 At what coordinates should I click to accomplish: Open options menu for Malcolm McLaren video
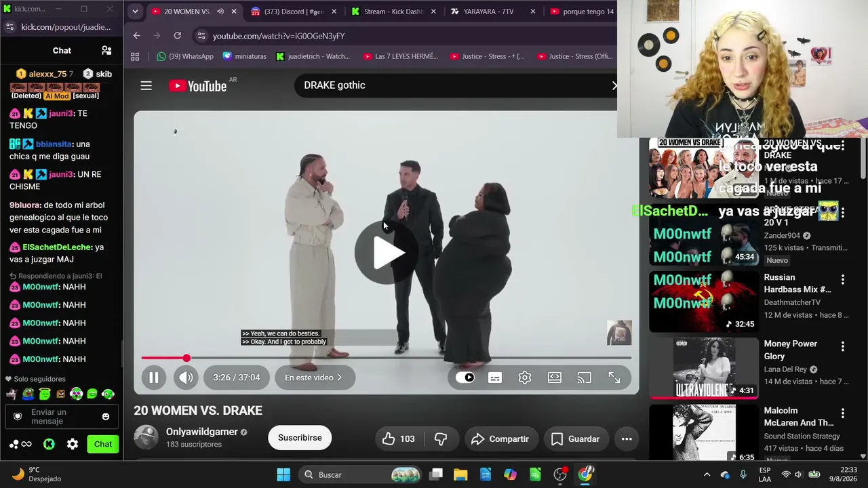[843, 413]
